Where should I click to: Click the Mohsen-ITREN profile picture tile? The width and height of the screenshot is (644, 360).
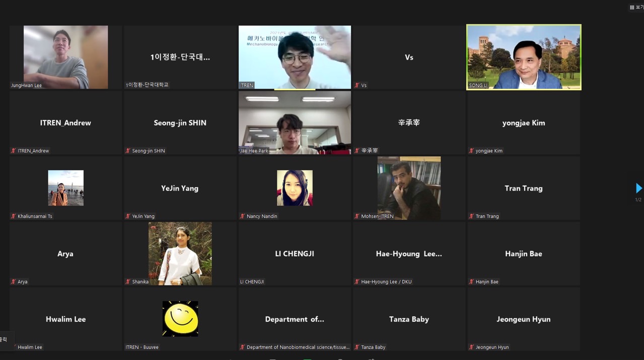click(x=409, y=188)
